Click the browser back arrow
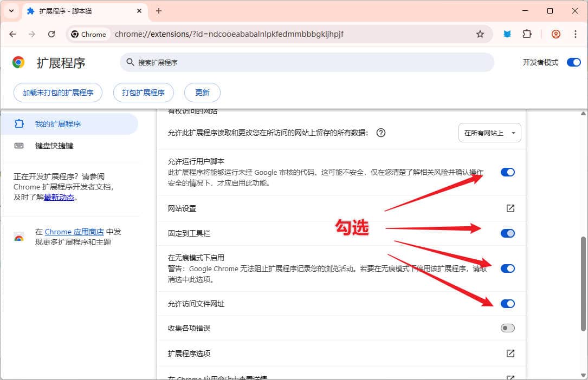 pos(13,34)
